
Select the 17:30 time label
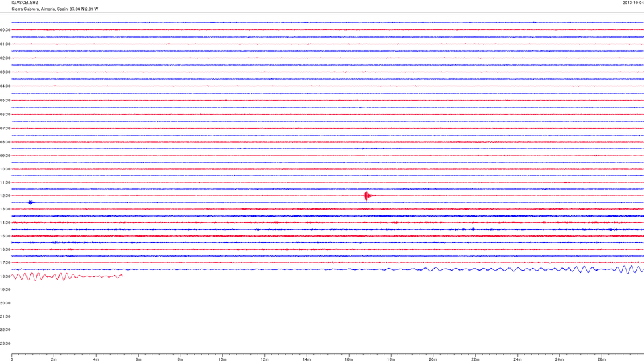point(5,263)
